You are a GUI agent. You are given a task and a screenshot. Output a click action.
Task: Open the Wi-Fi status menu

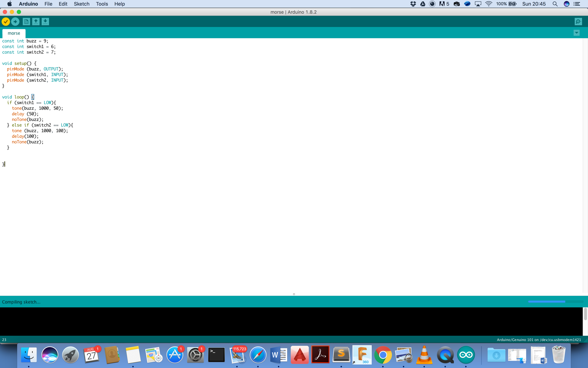point(489,4)
